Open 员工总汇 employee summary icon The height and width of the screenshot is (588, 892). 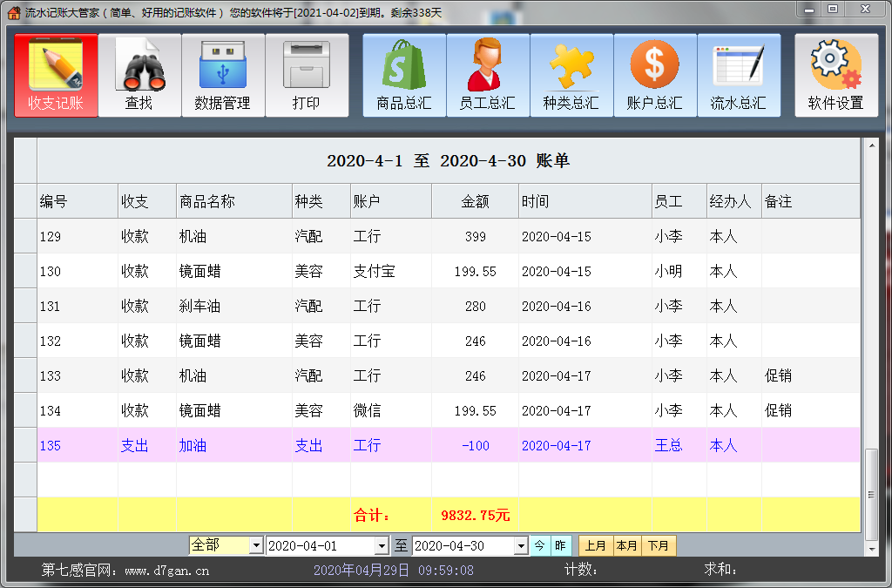pos(487,75)
